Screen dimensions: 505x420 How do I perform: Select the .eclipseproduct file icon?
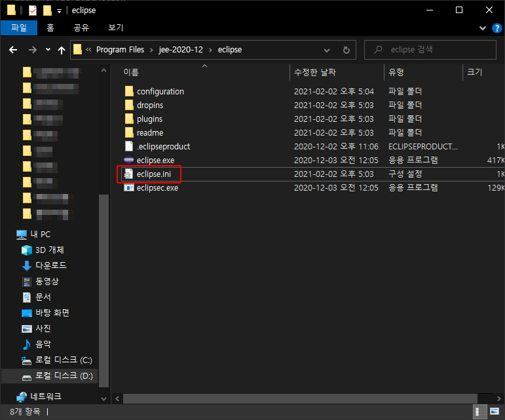coord(129,146)
